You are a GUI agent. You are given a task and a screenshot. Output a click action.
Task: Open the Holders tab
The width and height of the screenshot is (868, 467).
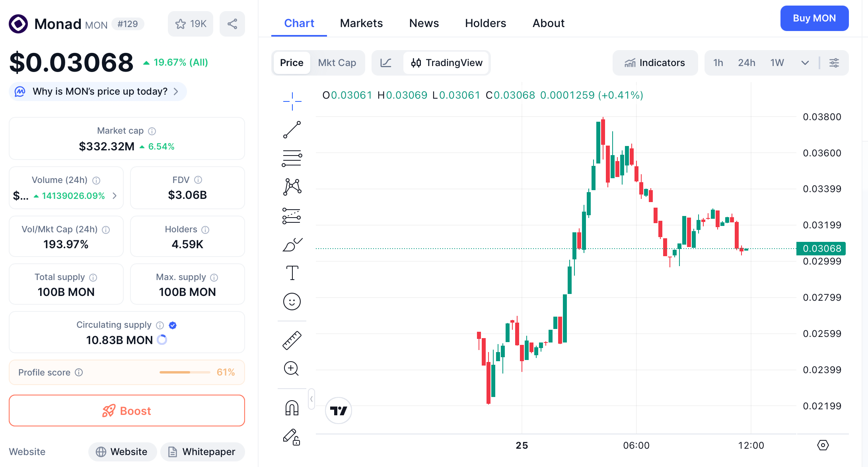(485, 23)
